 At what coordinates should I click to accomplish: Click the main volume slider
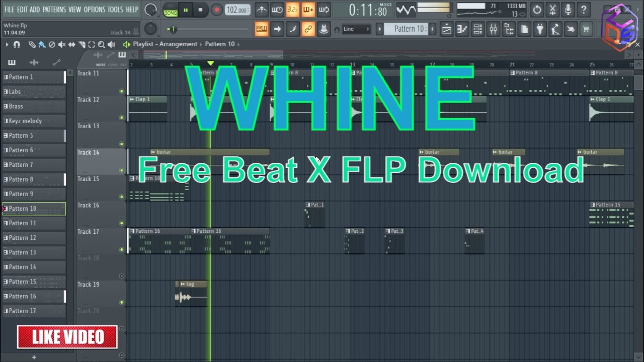click(x=207, y=30)
